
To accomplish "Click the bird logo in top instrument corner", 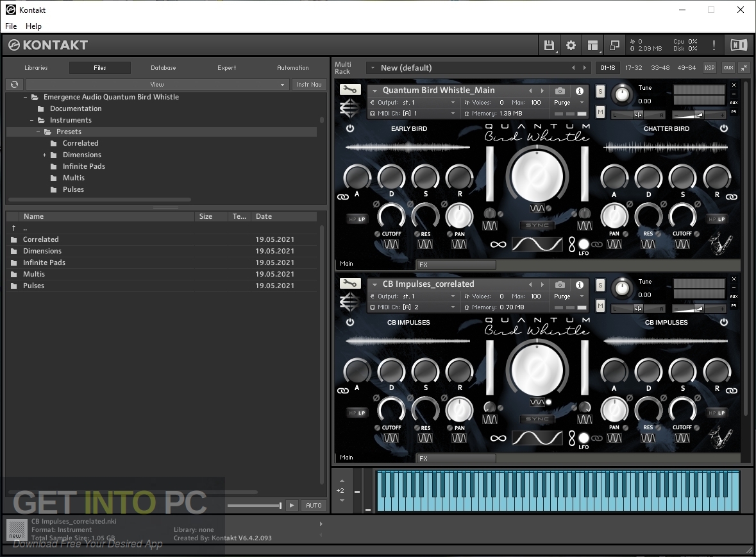I will (x=721, y=244).
